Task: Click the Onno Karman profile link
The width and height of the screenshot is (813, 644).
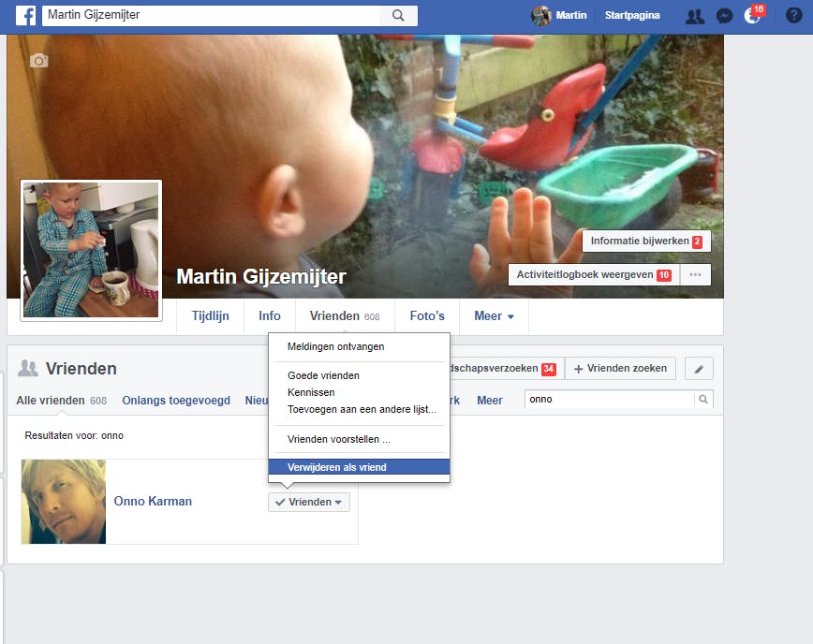Action: pyautogui.click(x=153, y=502)
